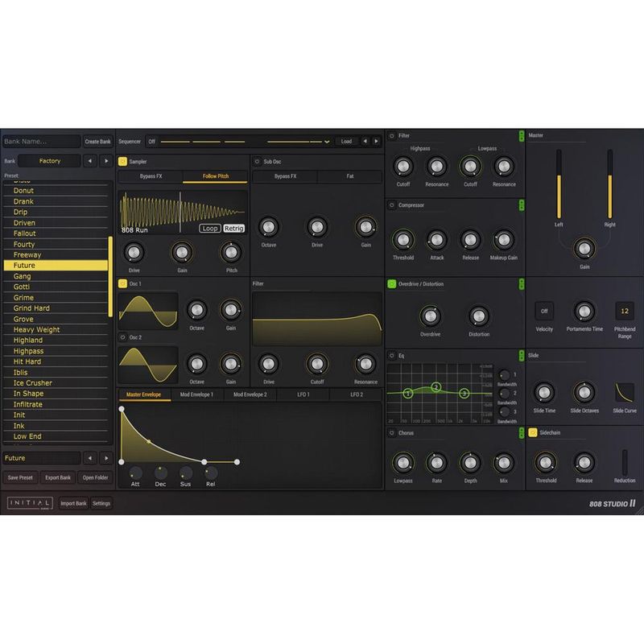Disable the Overdrive / Distortion power button

point(392,284)
